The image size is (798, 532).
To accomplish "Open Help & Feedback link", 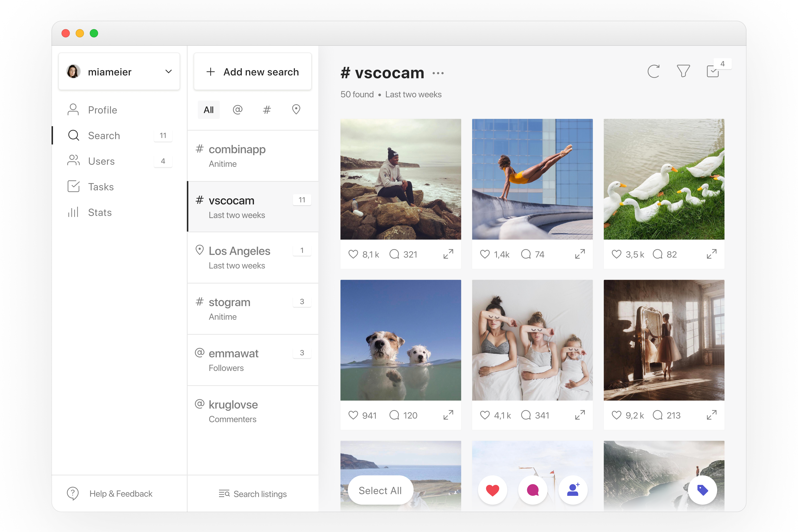I will point(121,494).
